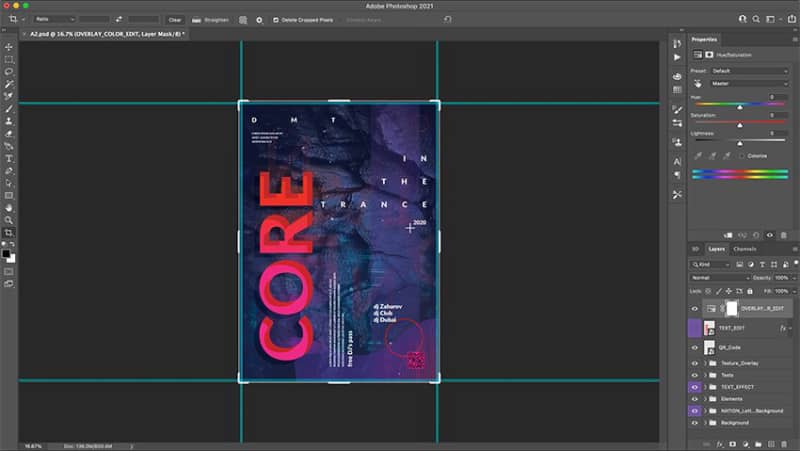Expand the Texts group

706,375
